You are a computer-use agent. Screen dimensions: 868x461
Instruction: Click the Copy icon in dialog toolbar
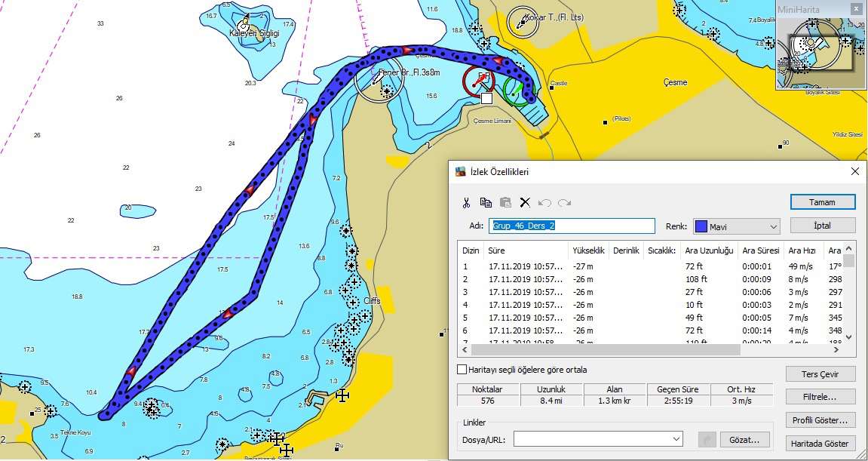tap(486, 203)
